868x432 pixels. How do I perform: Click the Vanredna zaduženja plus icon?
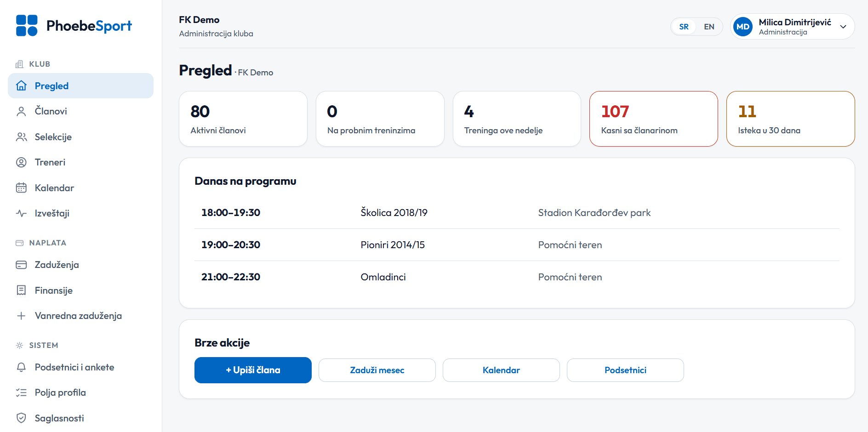21,316
